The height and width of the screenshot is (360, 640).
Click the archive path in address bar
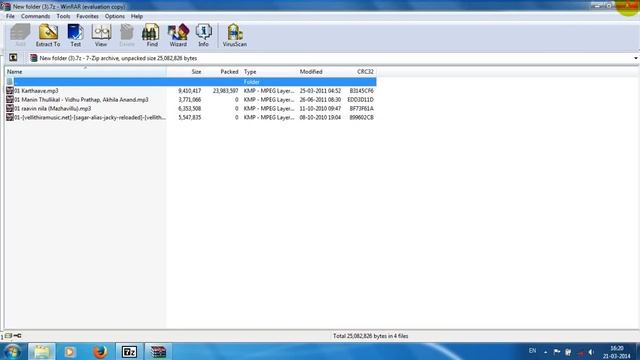coord(118,58)
